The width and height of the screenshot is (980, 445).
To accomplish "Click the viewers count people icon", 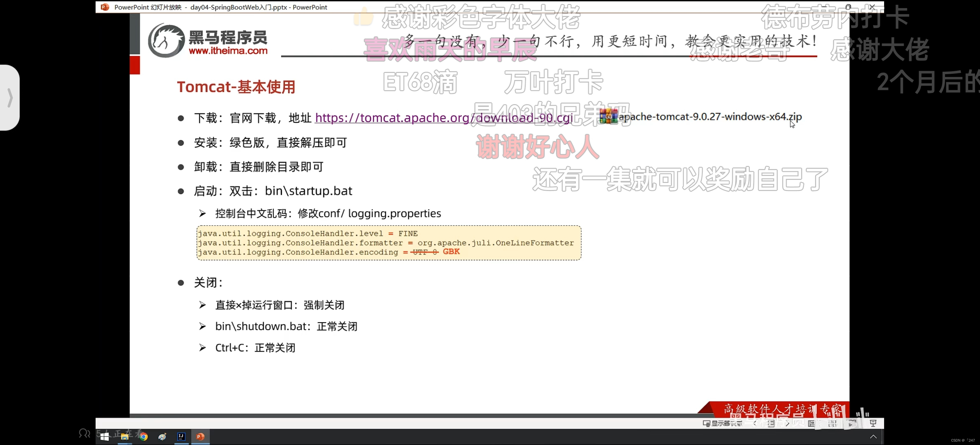I will pos(84,433).
